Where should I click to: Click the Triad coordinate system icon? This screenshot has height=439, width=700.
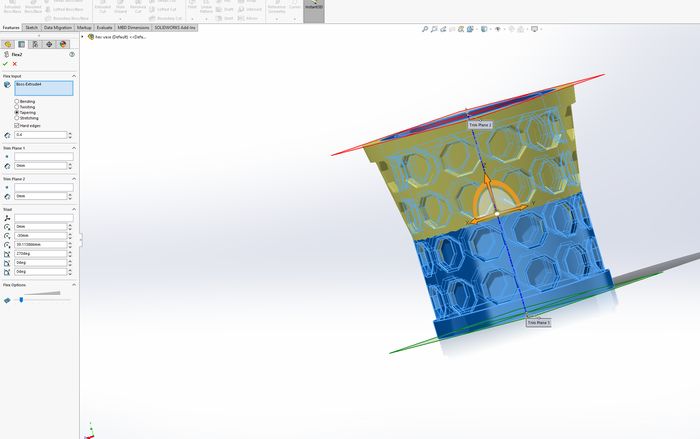(7, 218)
